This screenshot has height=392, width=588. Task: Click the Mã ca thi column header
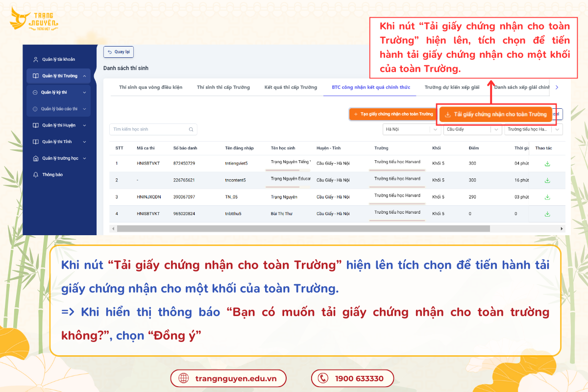[x=146, y=148]
